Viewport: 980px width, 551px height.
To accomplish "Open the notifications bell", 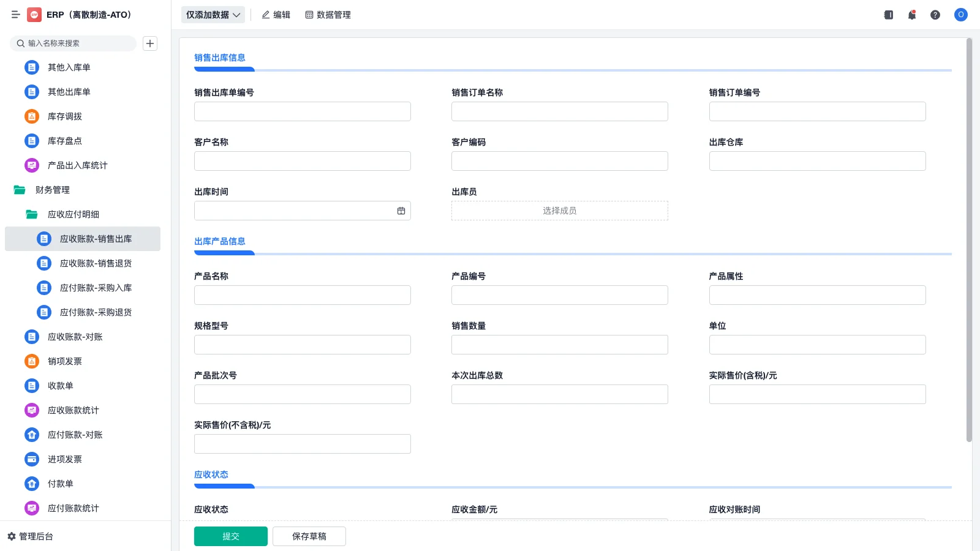I will (911, 15).
